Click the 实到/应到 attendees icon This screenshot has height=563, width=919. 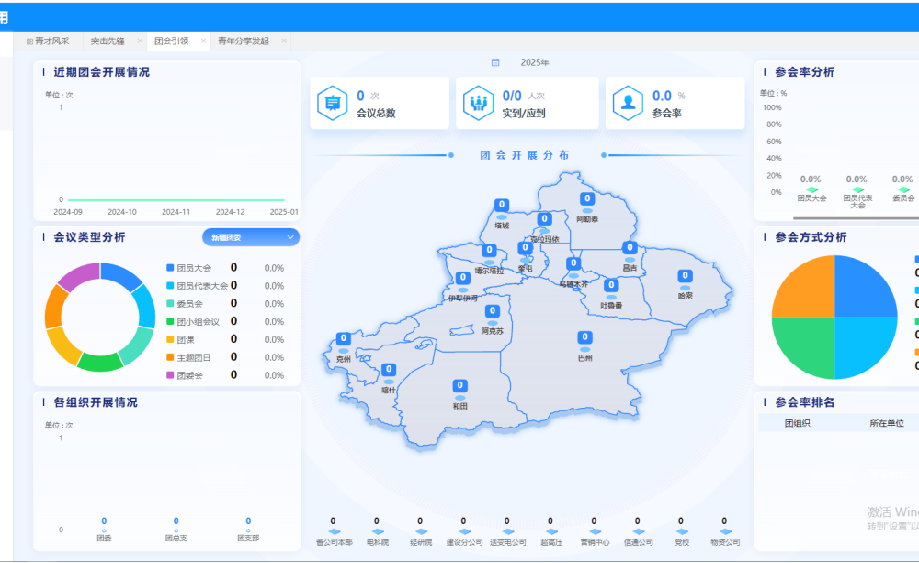(477, 103)
